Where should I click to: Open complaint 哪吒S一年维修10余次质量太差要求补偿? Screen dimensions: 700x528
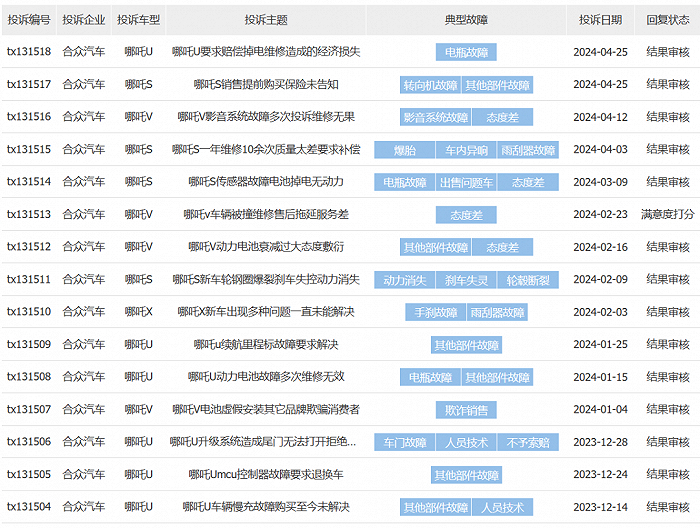click(266, 150)
